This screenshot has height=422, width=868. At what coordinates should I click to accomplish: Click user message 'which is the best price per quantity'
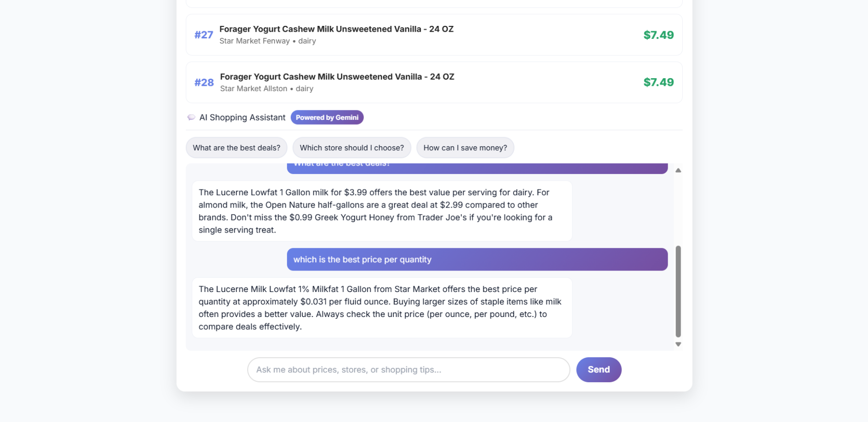pos(477,259)
